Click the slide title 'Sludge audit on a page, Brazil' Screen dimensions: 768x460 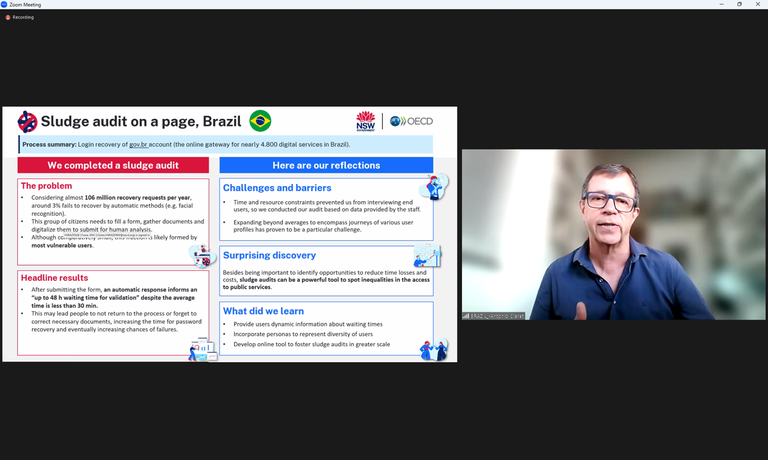[x=141, y=121]
